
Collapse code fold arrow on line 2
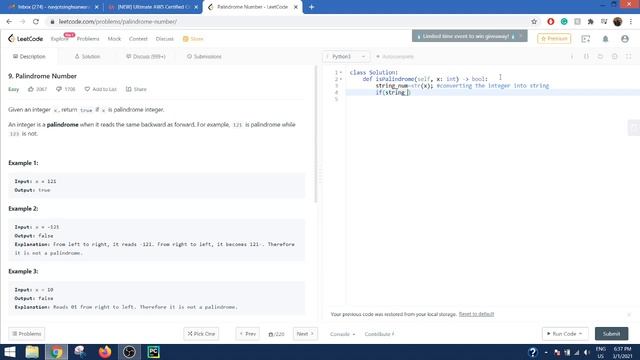click(x=341, y=79)
